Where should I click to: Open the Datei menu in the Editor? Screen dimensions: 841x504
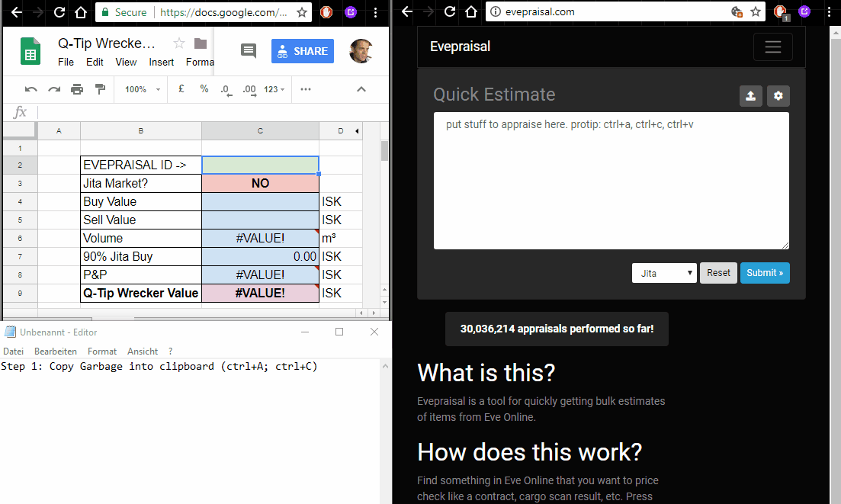click(14, 352)
